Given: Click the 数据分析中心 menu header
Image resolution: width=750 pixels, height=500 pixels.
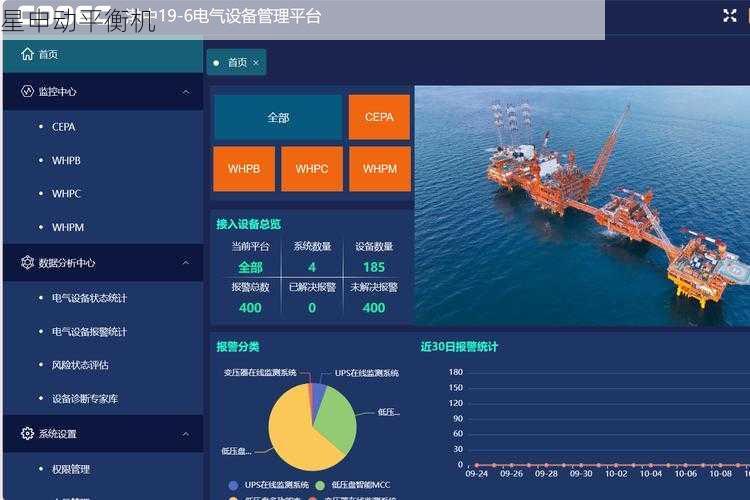Looking at the screenshot, I should [103, 262].
